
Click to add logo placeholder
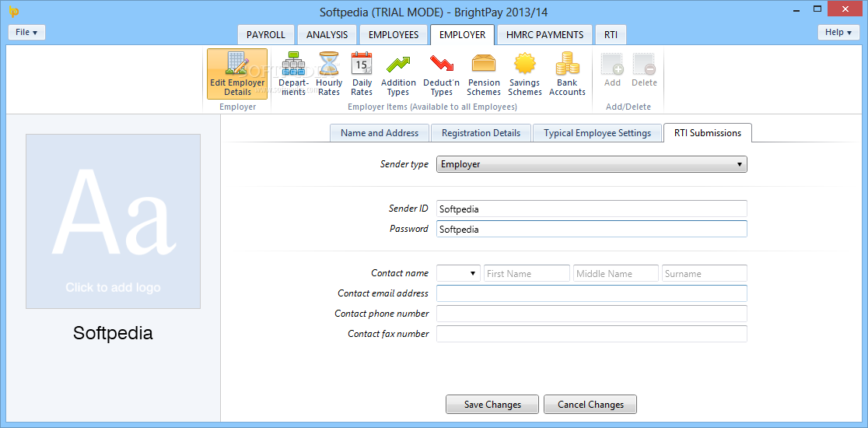tap(113, 221)
